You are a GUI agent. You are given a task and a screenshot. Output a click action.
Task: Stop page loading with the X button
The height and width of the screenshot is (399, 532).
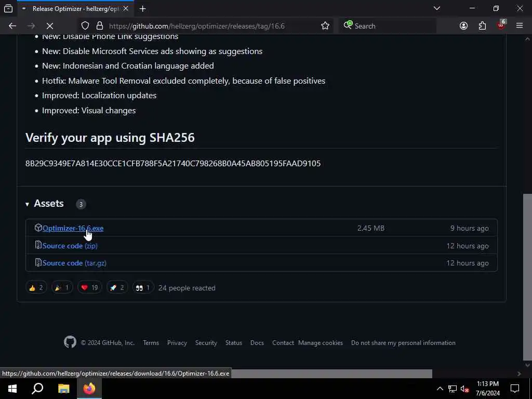[x=49, y=26]
